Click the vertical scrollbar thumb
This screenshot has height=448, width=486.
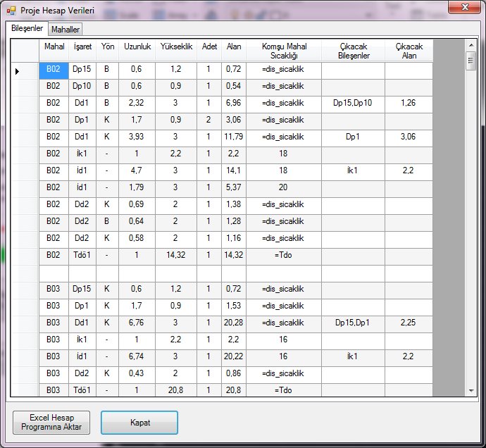coord(471,61)
